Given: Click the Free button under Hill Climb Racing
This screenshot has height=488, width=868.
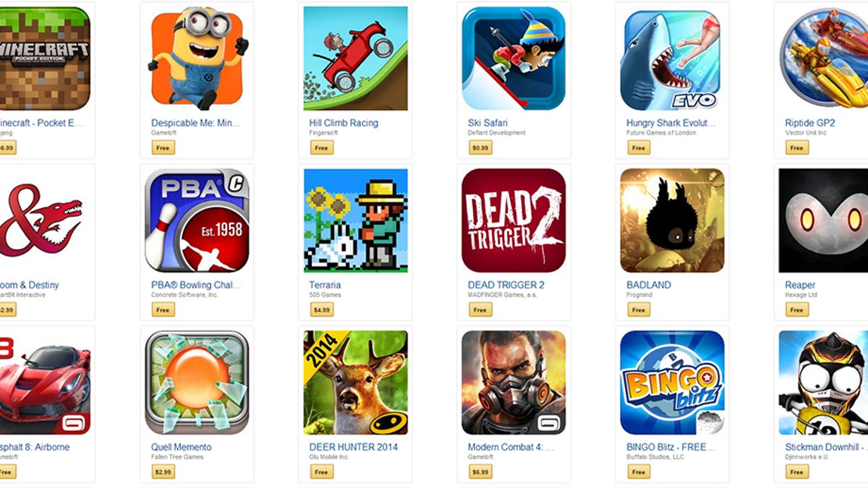Looking at the screenshot, I should [x=321, y=147].
